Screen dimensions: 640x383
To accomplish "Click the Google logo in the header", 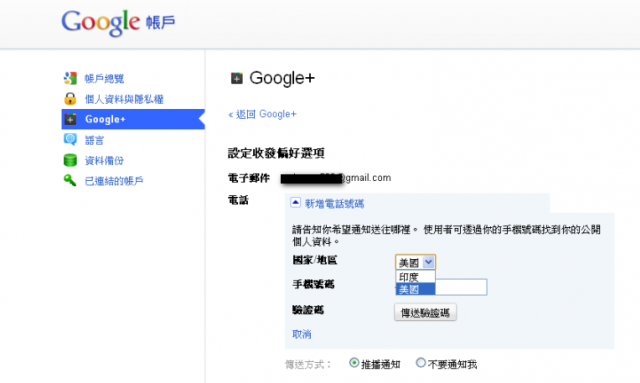I will [100, 23].
